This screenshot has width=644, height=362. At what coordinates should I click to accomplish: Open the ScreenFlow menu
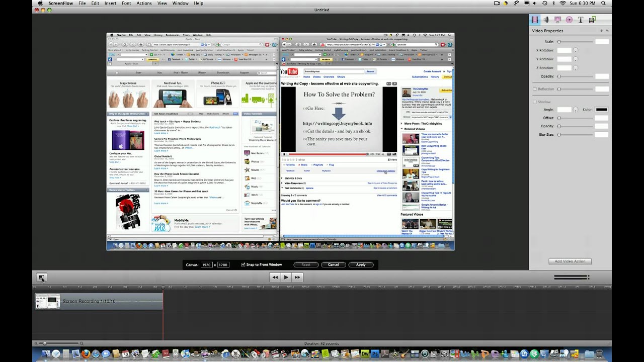click(x=60, y=3)
